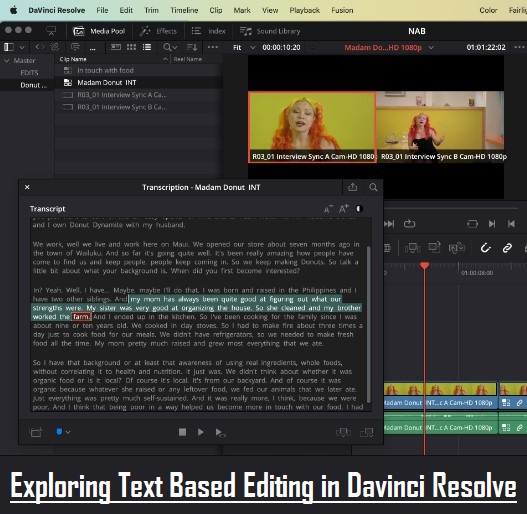The width and height of the screenshot is (527, 514).
Task: Insert selection with transcription insert icon
Action: [x=343, y=432]
